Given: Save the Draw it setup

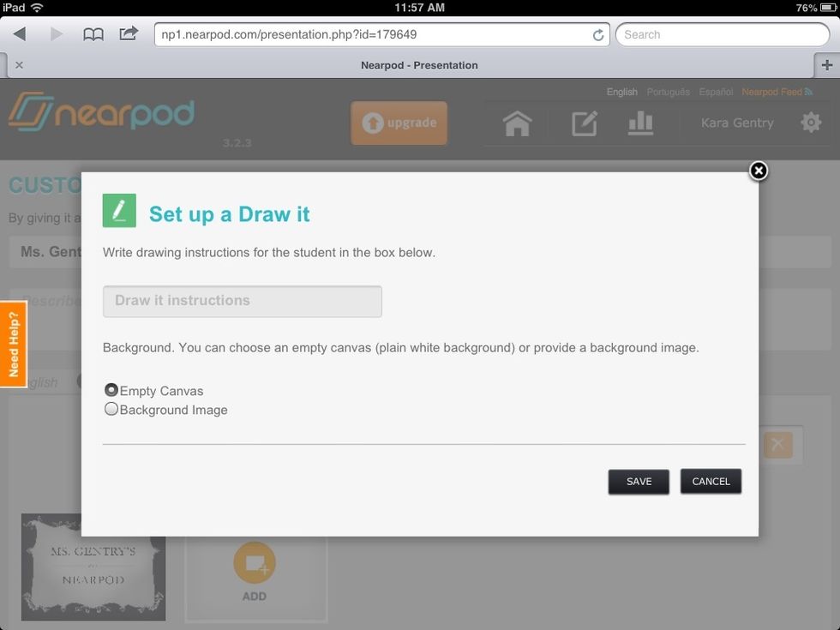Looking at the screenshot, I should click(638, 481).
